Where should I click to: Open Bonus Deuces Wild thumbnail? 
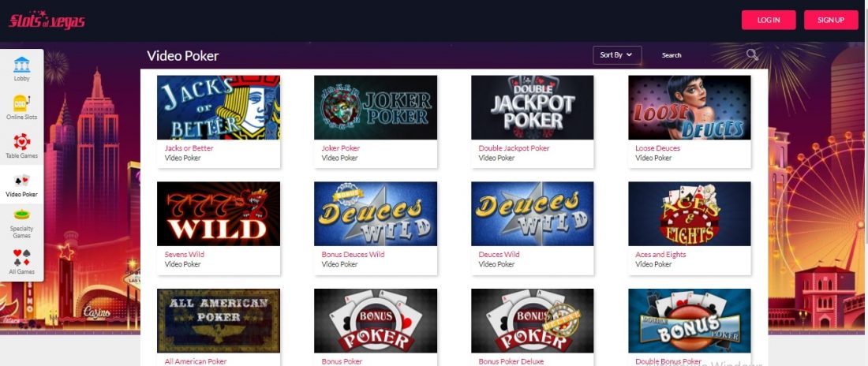coord(376,214)
